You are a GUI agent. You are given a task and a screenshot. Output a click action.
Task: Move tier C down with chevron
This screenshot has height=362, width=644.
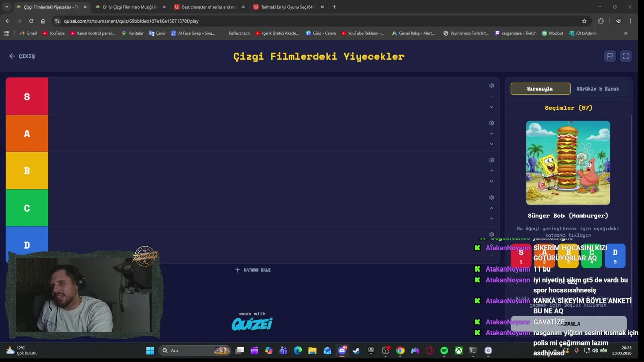pos(491,218)
